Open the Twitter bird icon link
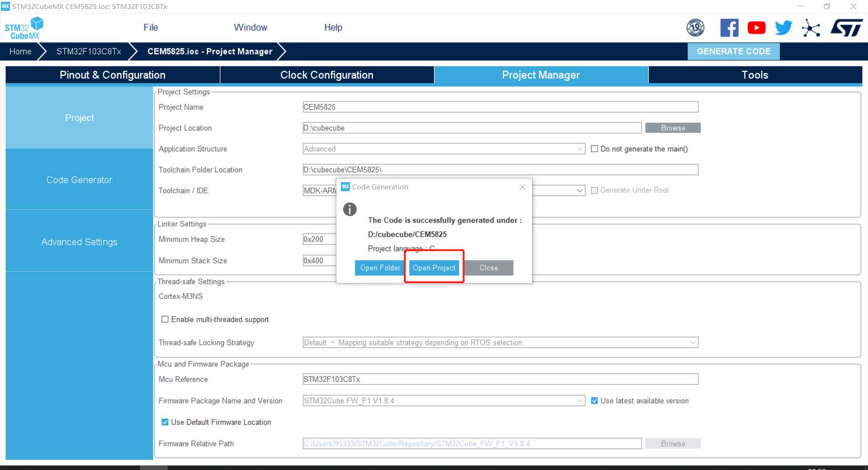The height and width of the screenshot is (470, 868). [x=783, y=28]
